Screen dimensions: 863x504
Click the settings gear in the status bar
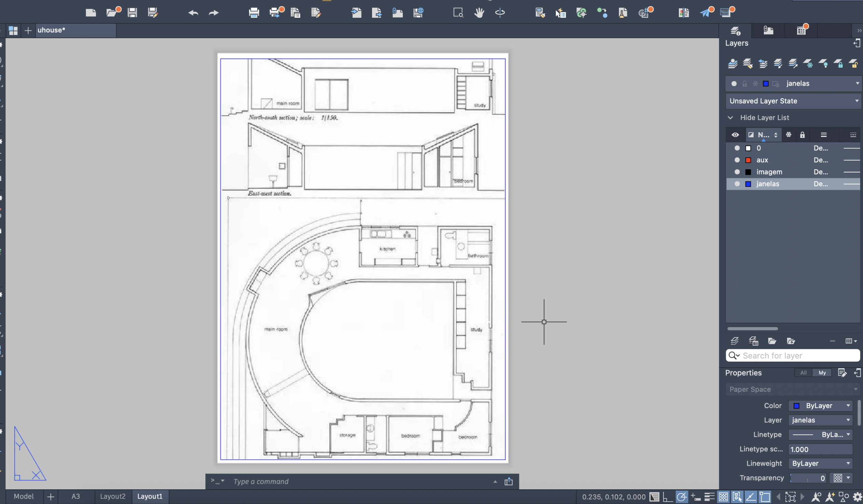tap(857, 496)
